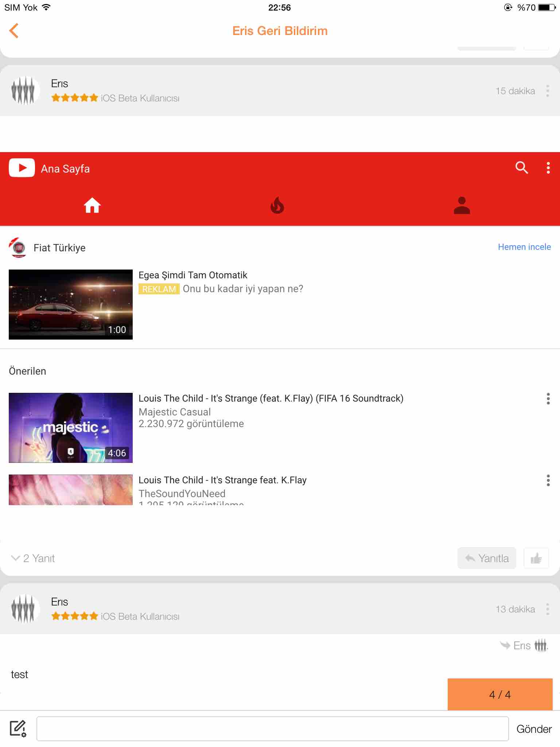The width and height of the screenshot is (560, 747).
Task: Play the TheSoundYouNeed video thumbnail
Action: [71, 490]
